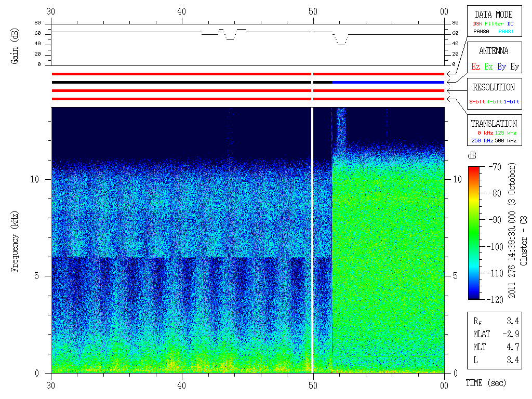Viewport: 532px width, 399px height.
Task: Select the black Ey antenna label
Action: click(x=515, y=66)
